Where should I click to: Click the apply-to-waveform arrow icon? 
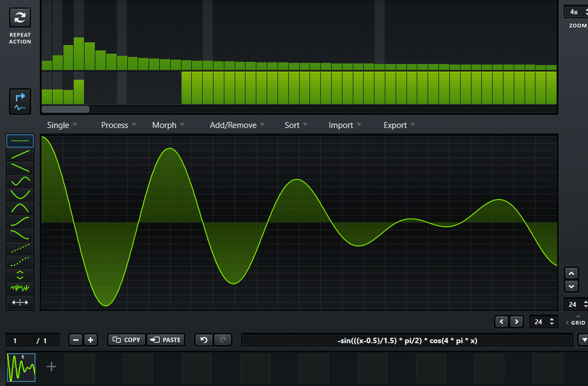pos(20,102)
